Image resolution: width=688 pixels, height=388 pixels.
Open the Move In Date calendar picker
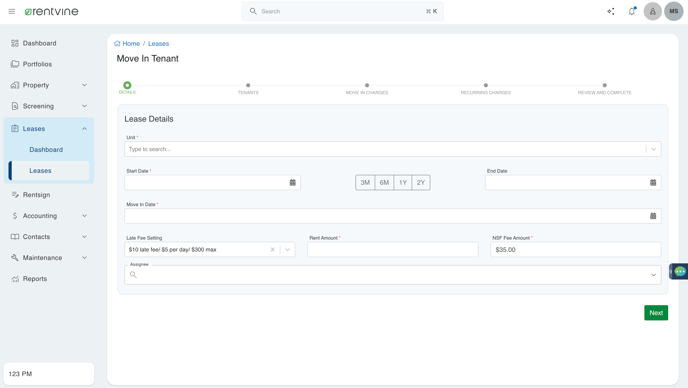[x=653, y=216]
